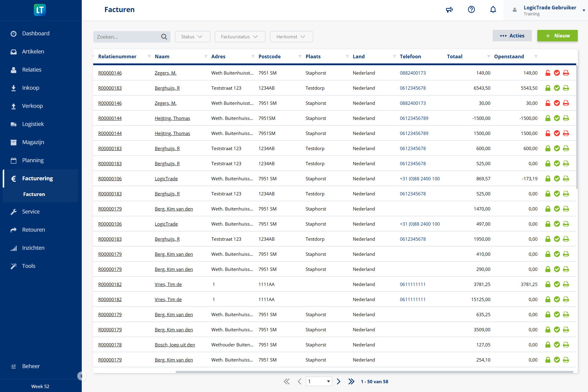Viewport: 588px width, 392px height.
Task: Open relation R00000146 link
Action: [110, 73]
